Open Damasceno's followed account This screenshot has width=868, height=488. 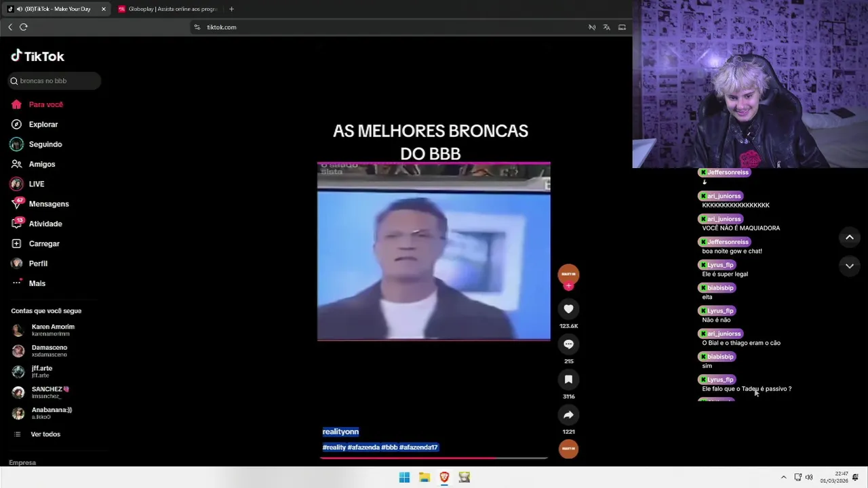(41, 351)
